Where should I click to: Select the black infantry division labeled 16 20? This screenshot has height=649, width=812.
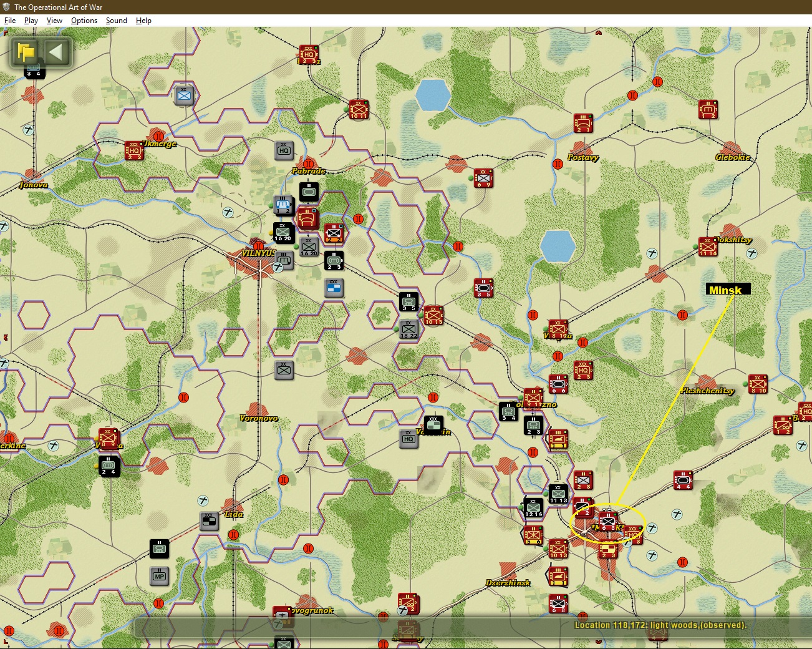tap(283, 232)
